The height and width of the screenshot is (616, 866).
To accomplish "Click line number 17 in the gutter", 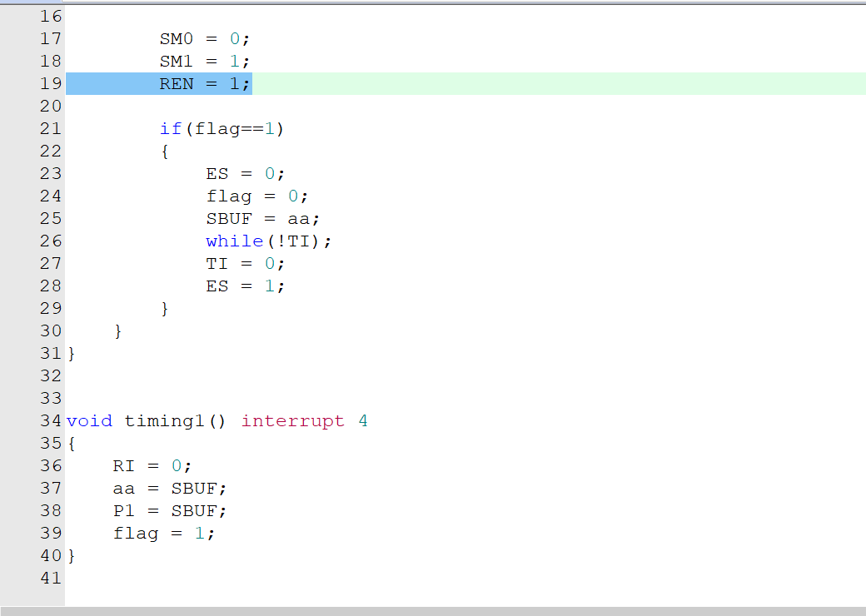I will click(x=50, y=38).
